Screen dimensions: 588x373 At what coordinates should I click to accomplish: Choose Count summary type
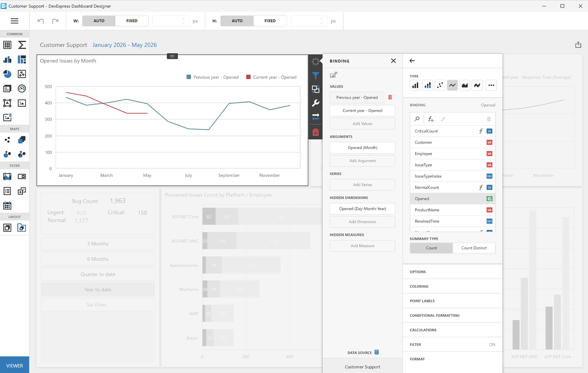tap(431, 248)
